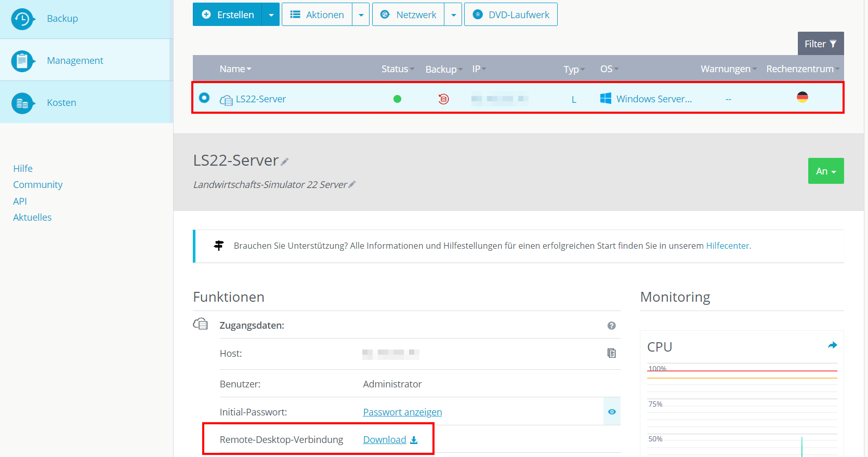Click the Kosten coins icon
The height and width of the screenshot is (457, 868).
(x=22, y=103)
